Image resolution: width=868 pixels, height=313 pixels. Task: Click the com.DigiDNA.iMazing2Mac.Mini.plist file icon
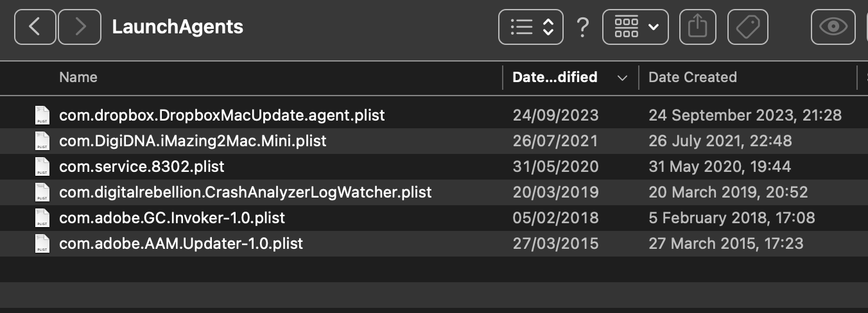point(42,141)
